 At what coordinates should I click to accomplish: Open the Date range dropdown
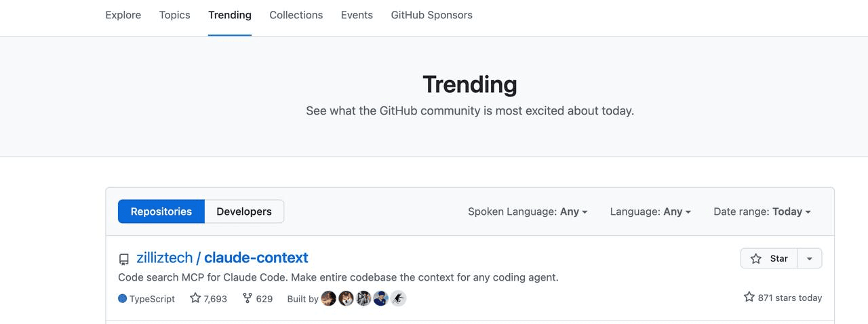(762, 211)
